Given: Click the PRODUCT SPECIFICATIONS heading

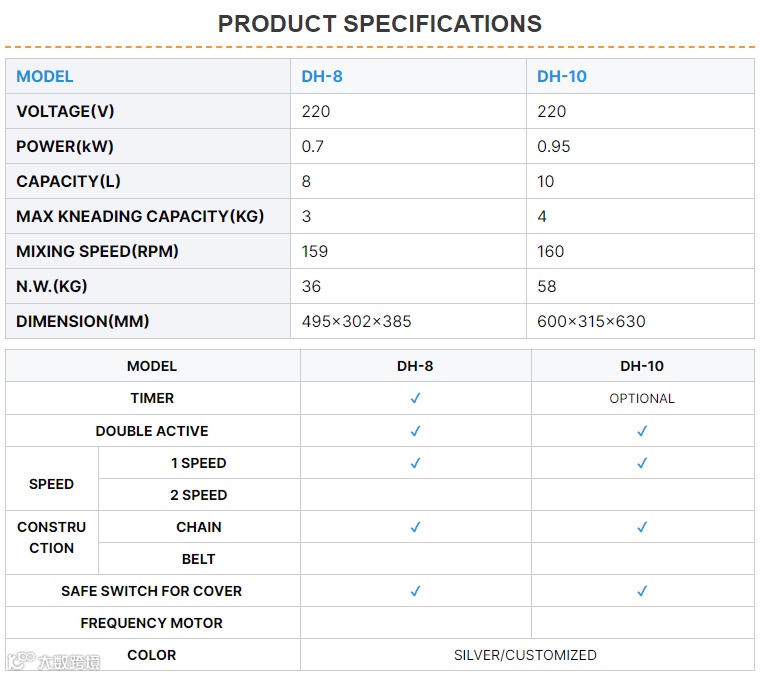Looking at the screenshot, I should point(380,24).
